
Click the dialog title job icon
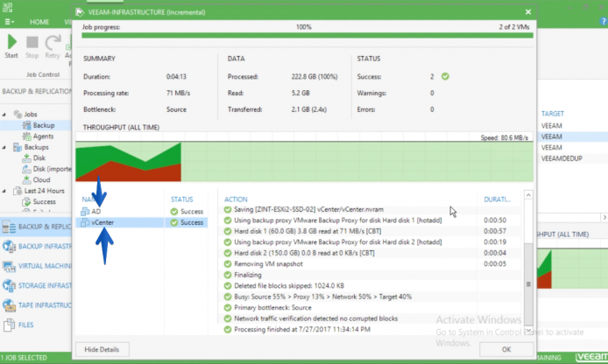80,12
